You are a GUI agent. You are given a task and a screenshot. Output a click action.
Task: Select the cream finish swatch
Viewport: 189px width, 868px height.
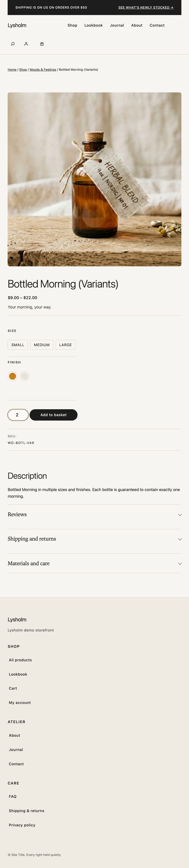click(24, 376)
